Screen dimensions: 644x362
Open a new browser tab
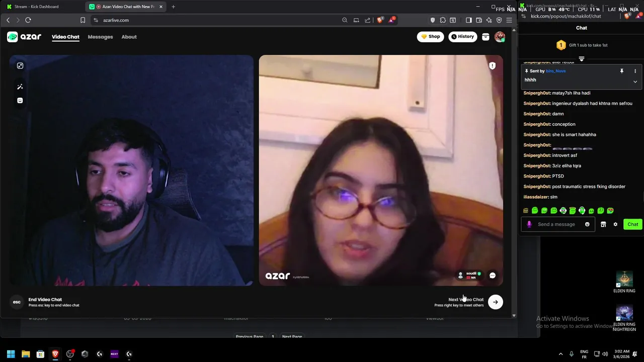click(173, 7)
